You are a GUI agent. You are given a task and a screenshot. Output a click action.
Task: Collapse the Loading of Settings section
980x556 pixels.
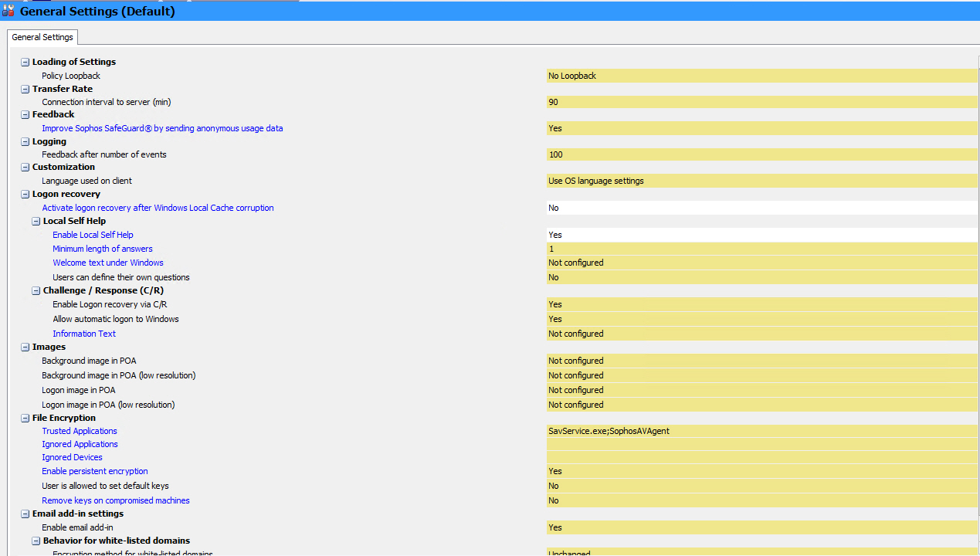tap(25, 62)
